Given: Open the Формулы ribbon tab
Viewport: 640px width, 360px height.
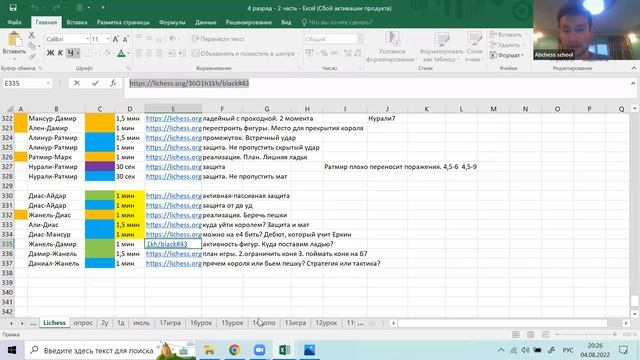Looking at the screenshot, I should (x=172, y=22).
